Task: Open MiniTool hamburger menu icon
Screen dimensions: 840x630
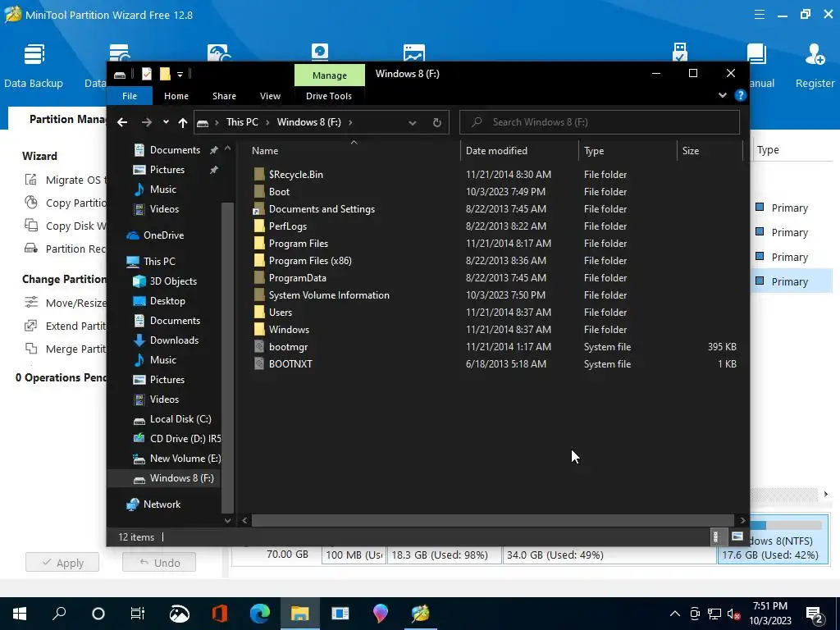Action: pos(759,15)
